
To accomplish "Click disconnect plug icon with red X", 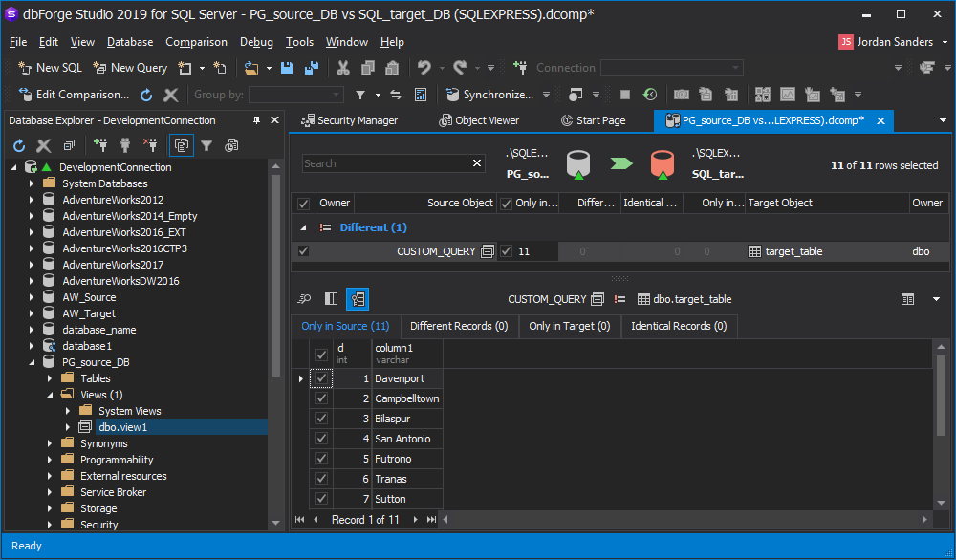I will click(x=150, y=145).
